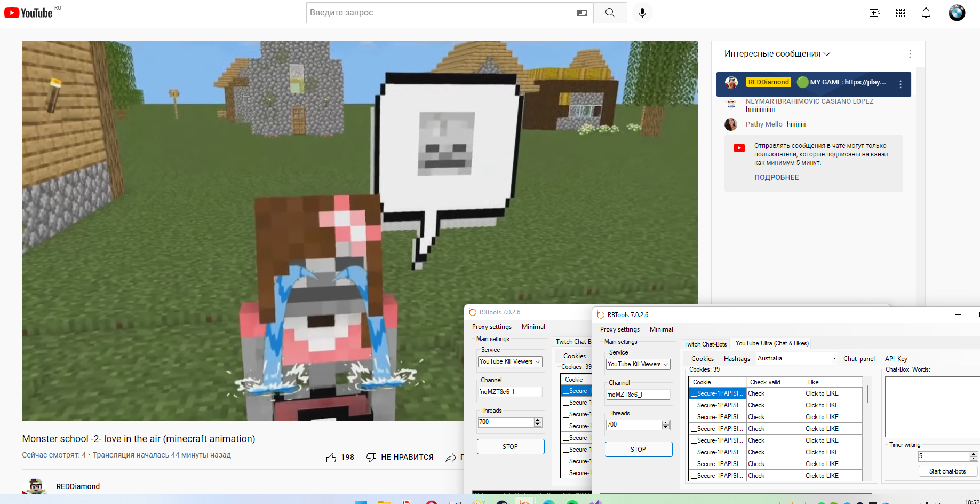Open the on-screen keyboard in search box
Viewport: 980px width, 504px height.
tap(581, 13)
